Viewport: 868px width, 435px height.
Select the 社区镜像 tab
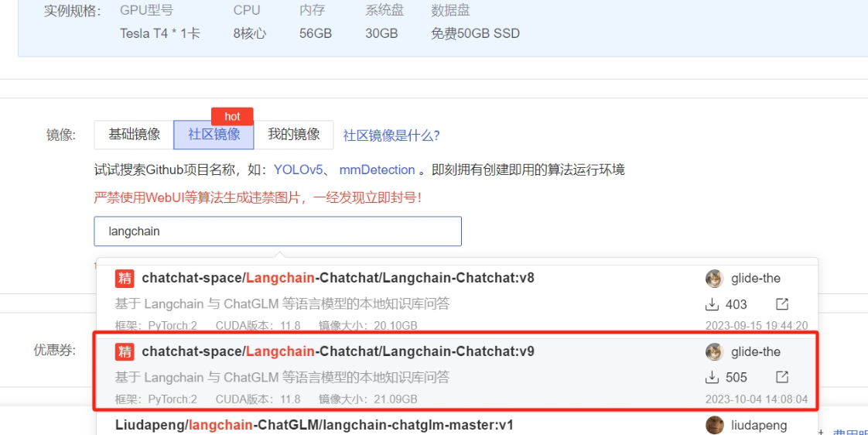pos(214,135)
